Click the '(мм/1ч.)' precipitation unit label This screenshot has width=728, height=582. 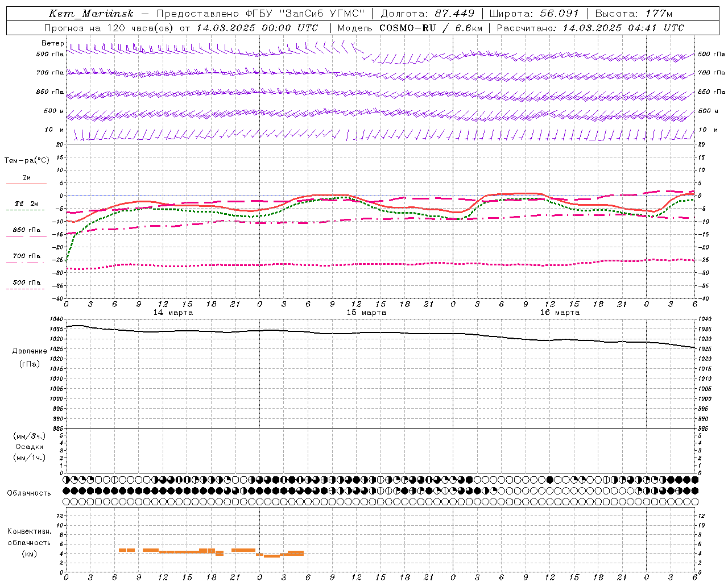click(x=29, y=458)
